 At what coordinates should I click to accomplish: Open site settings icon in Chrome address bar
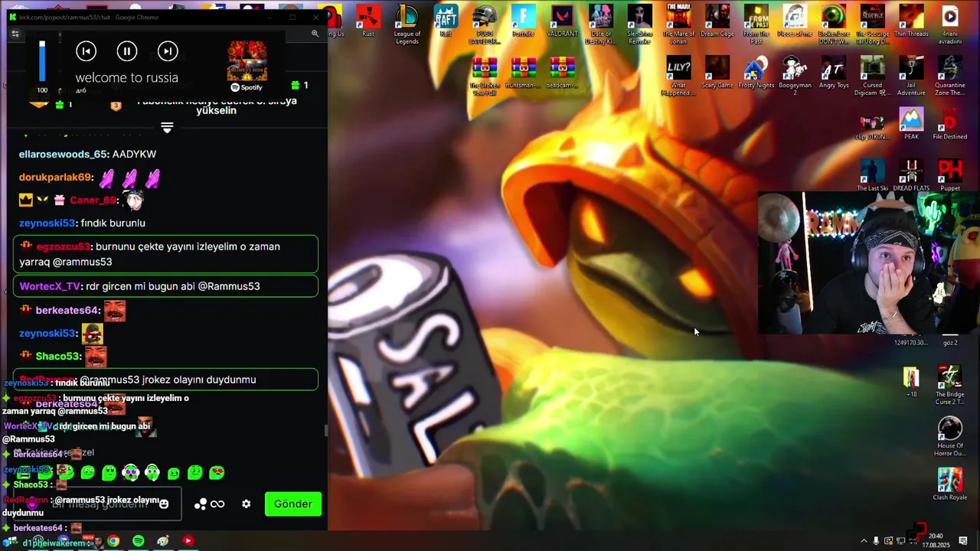tap(15, 34)
